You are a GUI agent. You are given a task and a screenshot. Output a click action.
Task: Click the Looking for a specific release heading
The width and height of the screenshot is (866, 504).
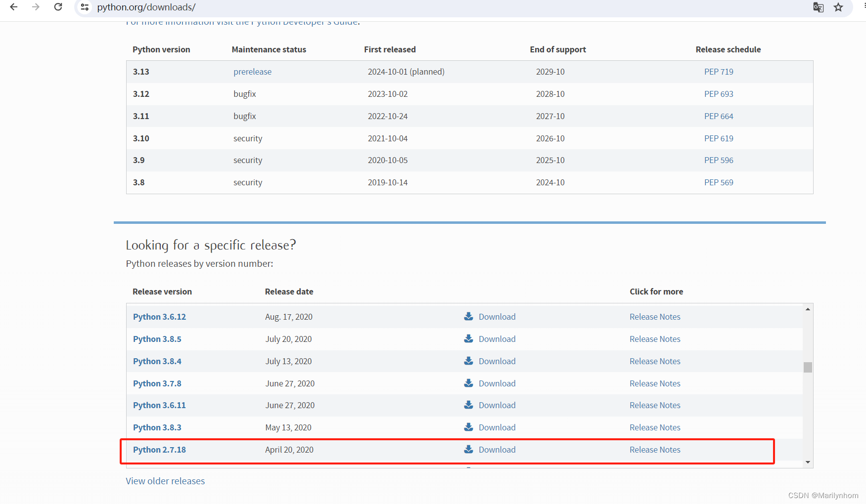click(211, 245)
